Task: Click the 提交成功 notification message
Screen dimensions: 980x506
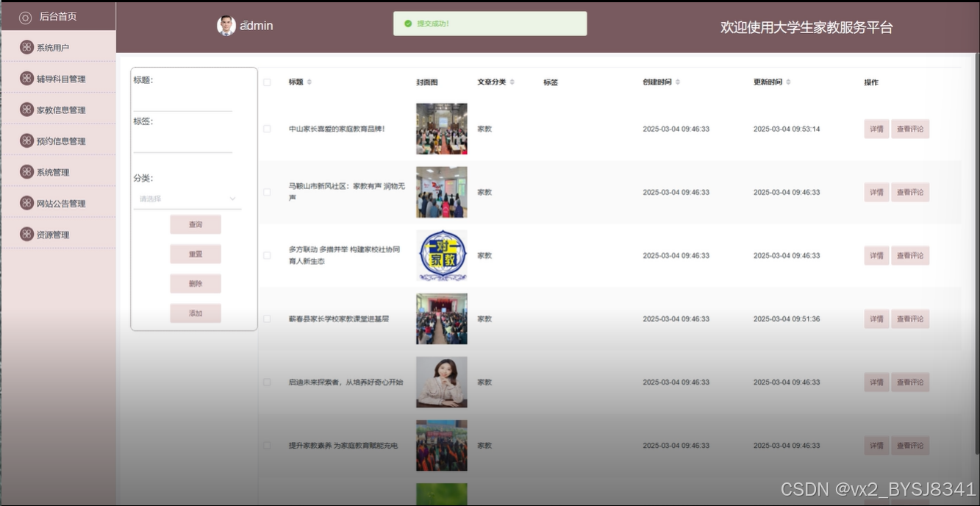Action: pyautogui.click(x=490, y=24)
